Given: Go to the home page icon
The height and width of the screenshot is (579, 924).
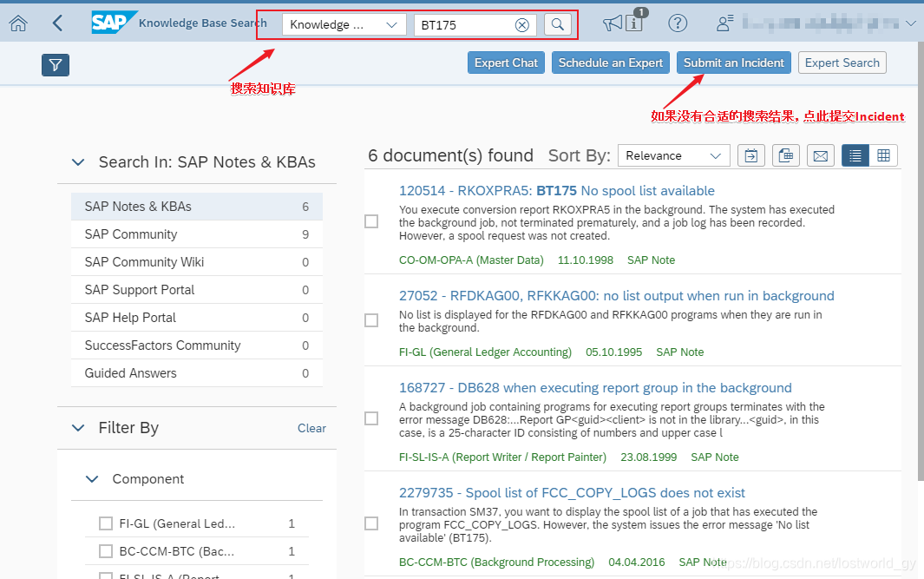Looking at the screenshot, I should pyautogui.click(x=18, y=23).
